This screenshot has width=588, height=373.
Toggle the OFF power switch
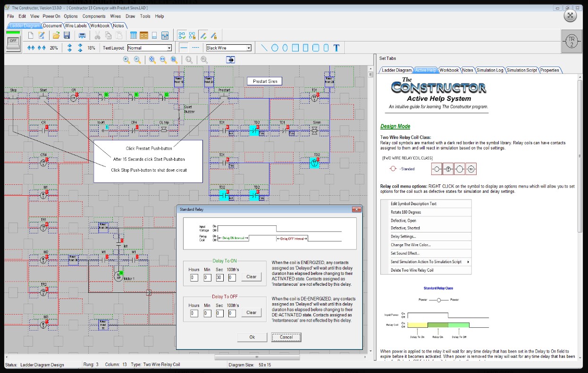(x=13, y=41)
